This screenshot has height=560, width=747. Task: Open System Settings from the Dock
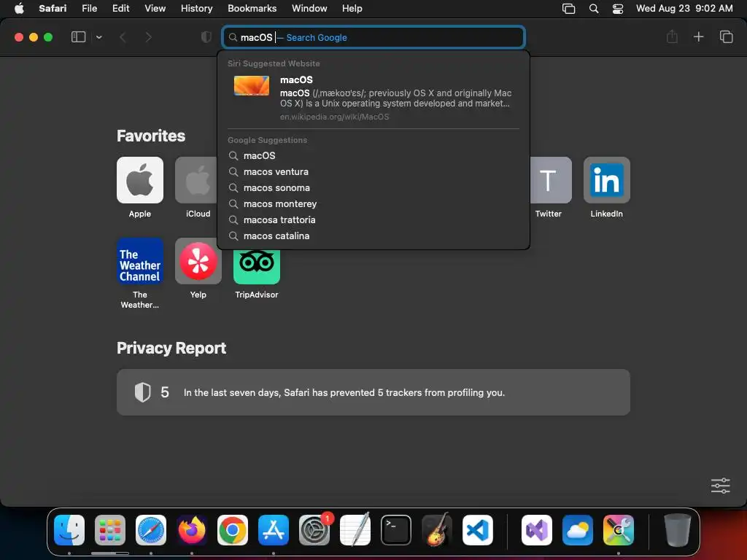click(x=314, y=530)
